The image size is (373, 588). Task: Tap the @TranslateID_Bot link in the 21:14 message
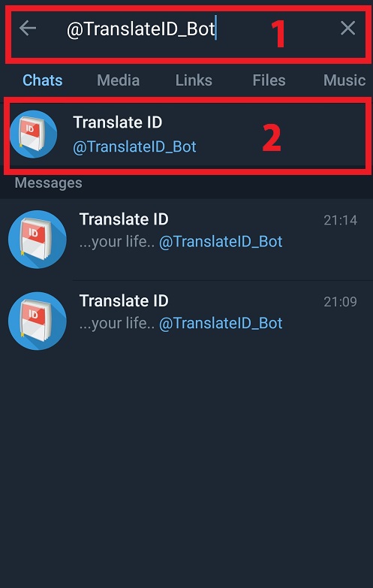coord(221,242)
